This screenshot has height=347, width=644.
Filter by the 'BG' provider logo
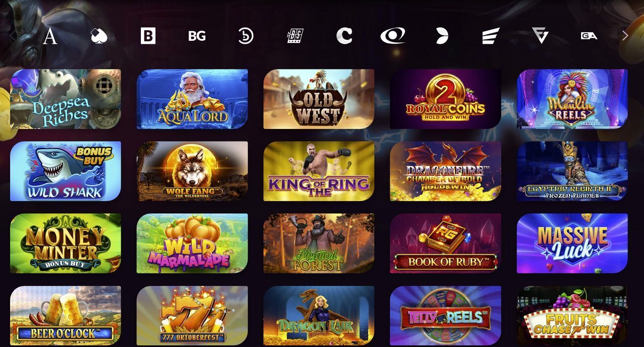[x=197, y=36]
